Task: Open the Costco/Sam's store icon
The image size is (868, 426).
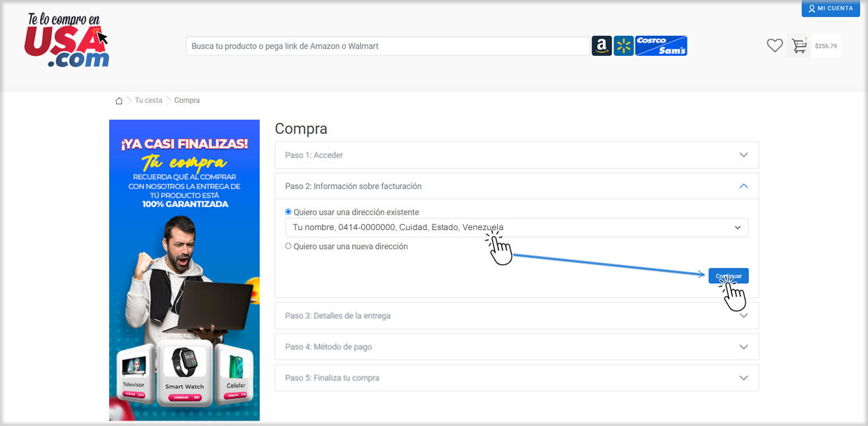Action: click(659, 45)
